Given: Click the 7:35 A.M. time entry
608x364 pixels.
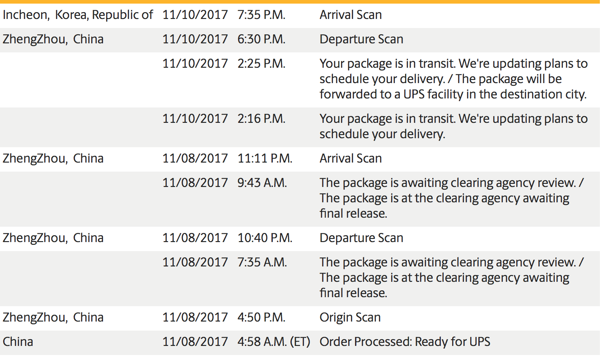Looking at the screenshot, I should pyautogui.click(x=262, y=262).
